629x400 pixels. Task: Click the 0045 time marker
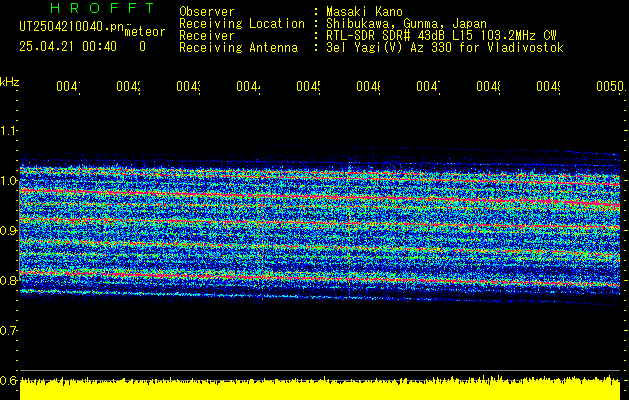pyautogui.click(x=308, y=86)
